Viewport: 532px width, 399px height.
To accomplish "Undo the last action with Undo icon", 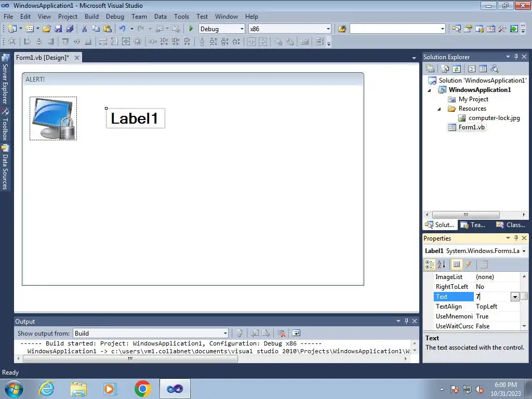I will pyautogui.click(x=123, y=29).
